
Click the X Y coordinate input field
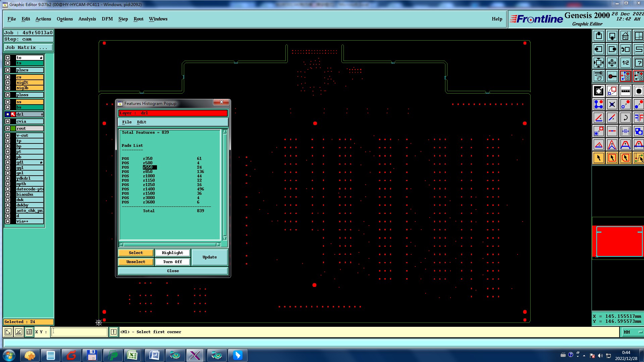(79, 332)
